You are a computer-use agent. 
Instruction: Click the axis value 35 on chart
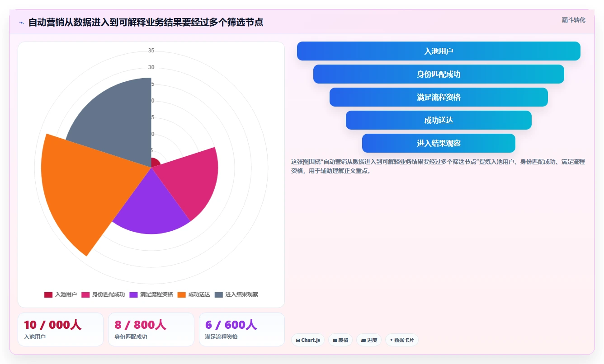coord(151,51)
